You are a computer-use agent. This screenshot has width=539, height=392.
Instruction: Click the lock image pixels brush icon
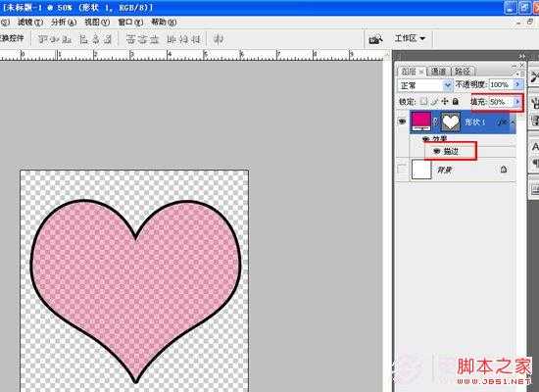pyautogui.click(x=434, y=102)
